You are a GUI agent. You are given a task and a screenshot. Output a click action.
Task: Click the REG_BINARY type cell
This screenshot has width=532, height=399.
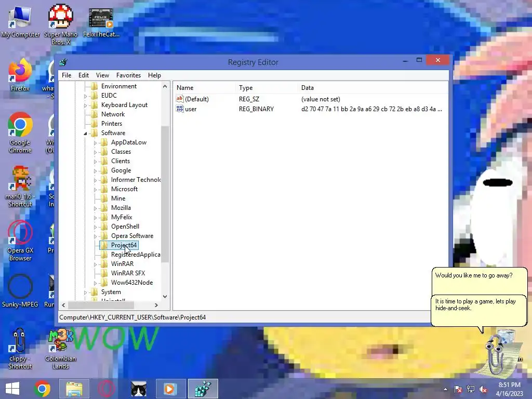(x=256, y=109)
